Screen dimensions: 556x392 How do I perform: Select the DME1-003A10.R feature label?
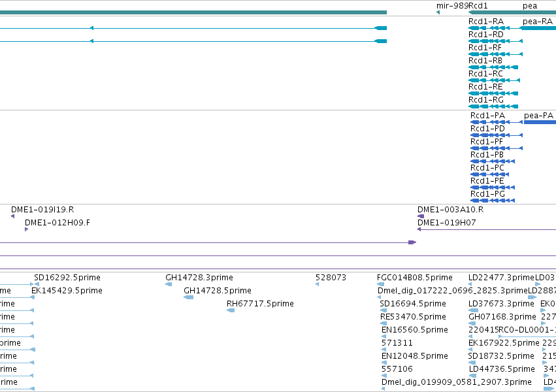(x=450, y=210)
